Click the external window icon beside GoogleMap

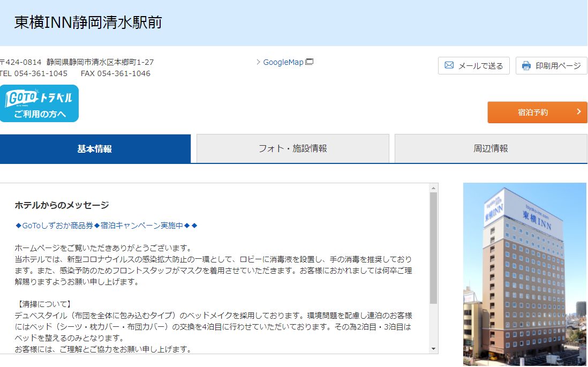[310, 62]
